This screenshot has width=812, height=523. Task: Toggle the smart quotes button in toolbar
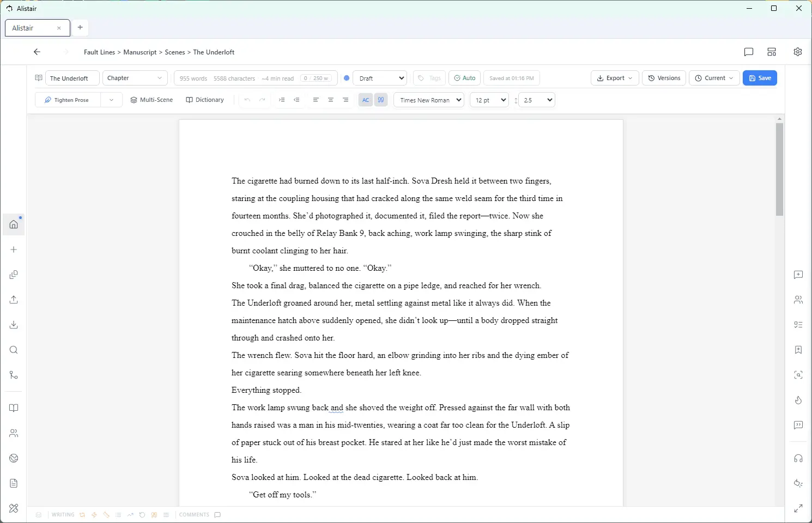381,100
